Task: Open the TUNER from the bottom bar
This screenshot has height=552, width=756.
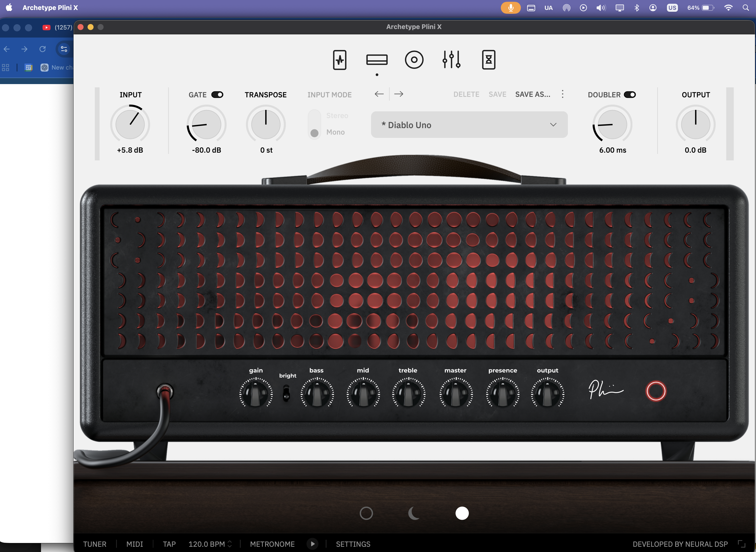Action: point(95,544)
